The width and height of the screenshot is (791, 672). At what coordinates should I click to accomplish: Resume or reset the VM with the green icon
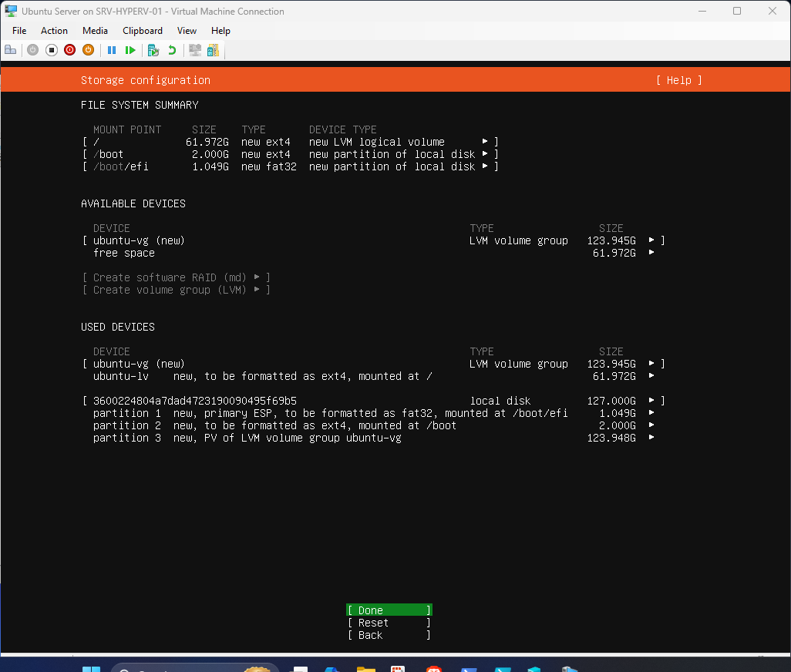coord(130,50)
